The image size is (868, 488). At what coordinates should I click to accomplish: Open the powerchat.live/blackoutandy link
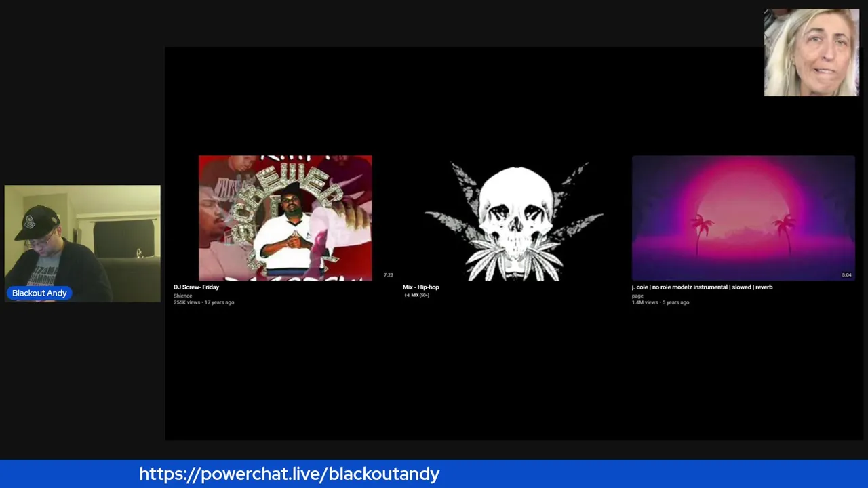(290, 474)
